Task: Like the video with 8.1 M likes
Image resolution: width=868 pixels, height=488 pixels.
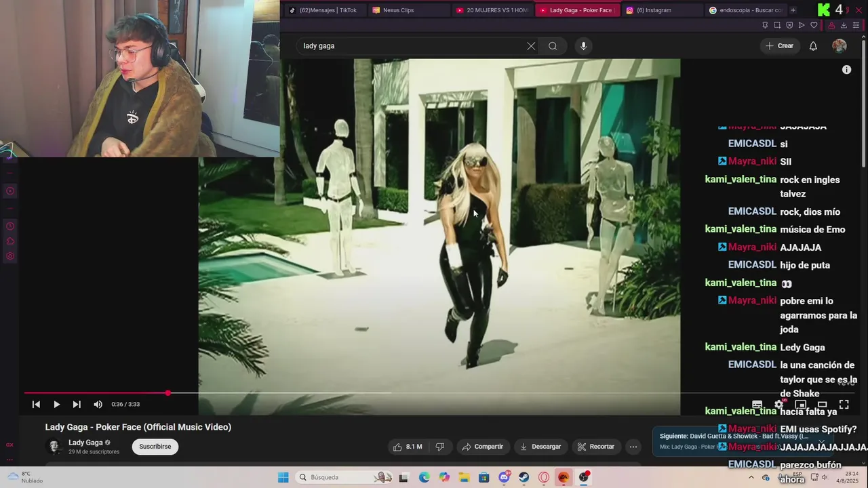Action: (x=407, y=447)
